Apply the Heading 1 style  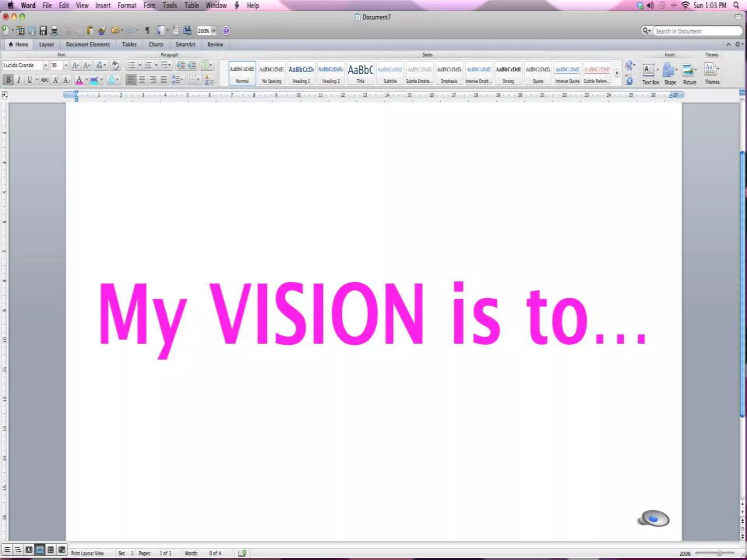pos(301,73)
